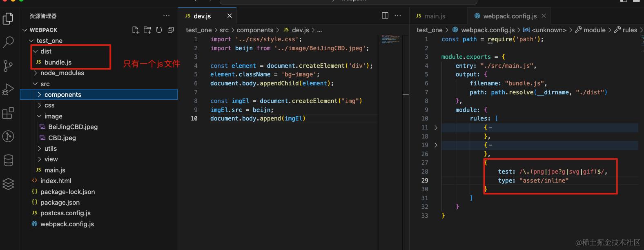This screenshot has height=250, width=644.
Task: Unfold the code block at line 11
Action: [x=436, y=127]
